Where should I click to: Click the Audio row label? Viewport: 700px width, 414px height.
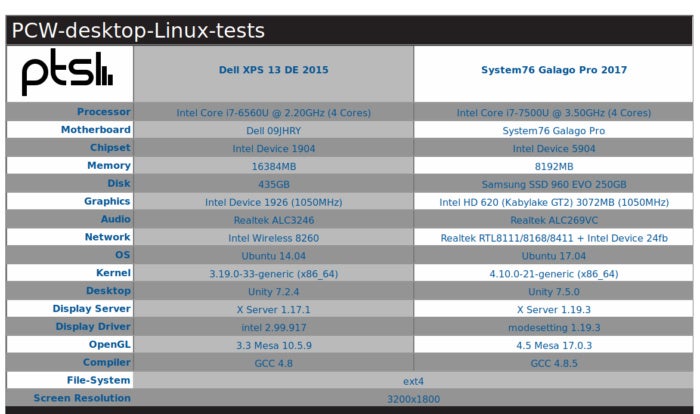click(116, 219)
